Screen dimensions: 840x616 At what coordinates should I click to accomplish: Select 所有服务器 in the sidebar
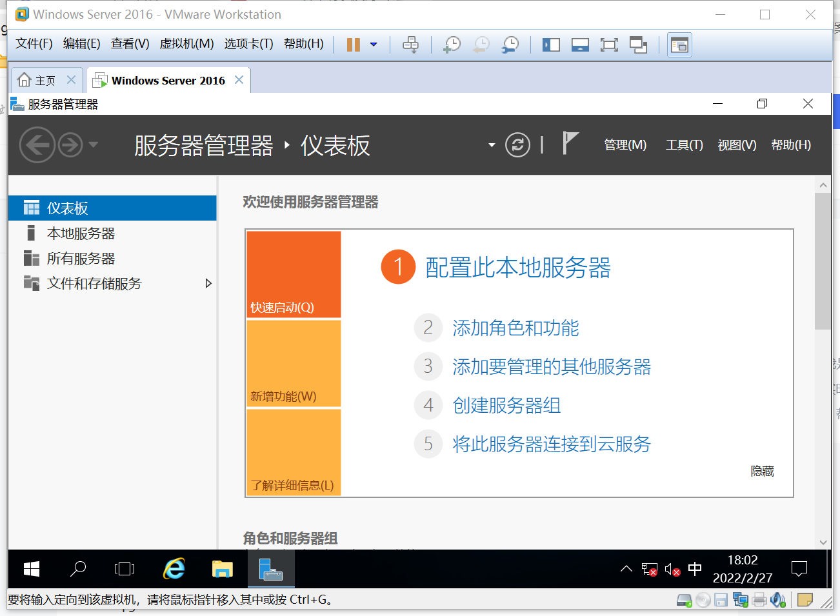(x=112, y=258)
